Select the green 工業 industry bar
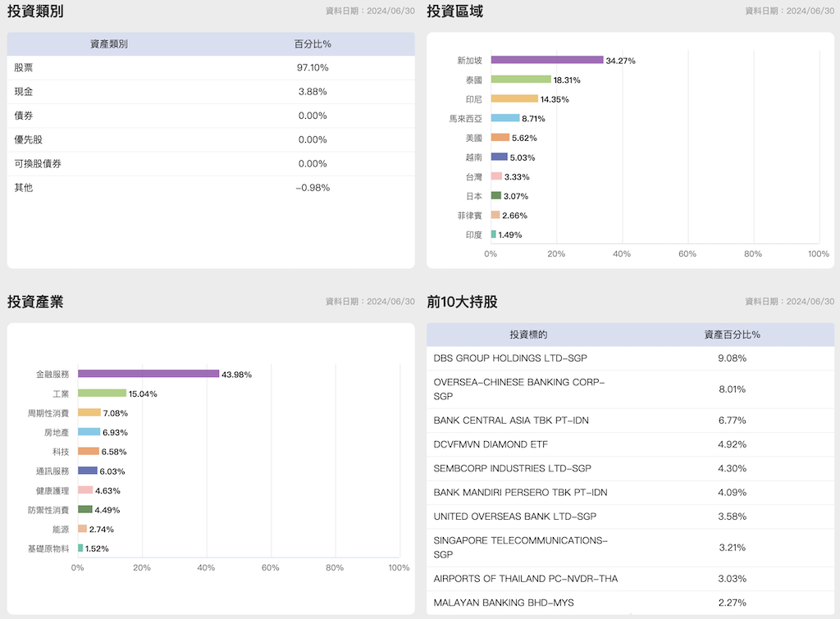840x619 pixels. coord(102,394)
